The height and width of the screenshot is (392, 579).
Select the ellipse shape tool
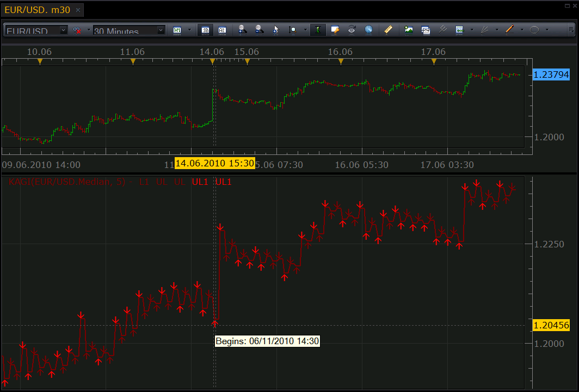coord(534,30)
